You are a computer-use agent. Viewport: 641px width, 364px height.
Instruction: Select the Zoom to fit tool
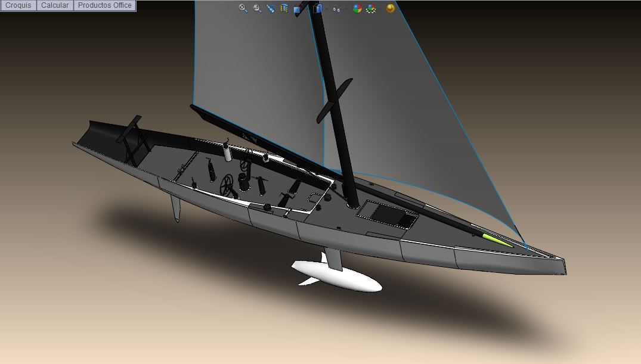click(242, 8)
